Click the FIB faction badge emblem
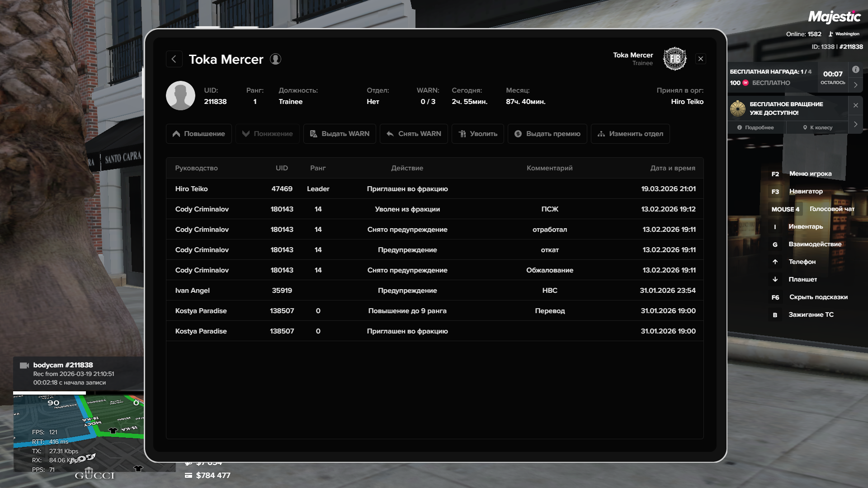 coord(675,59)
